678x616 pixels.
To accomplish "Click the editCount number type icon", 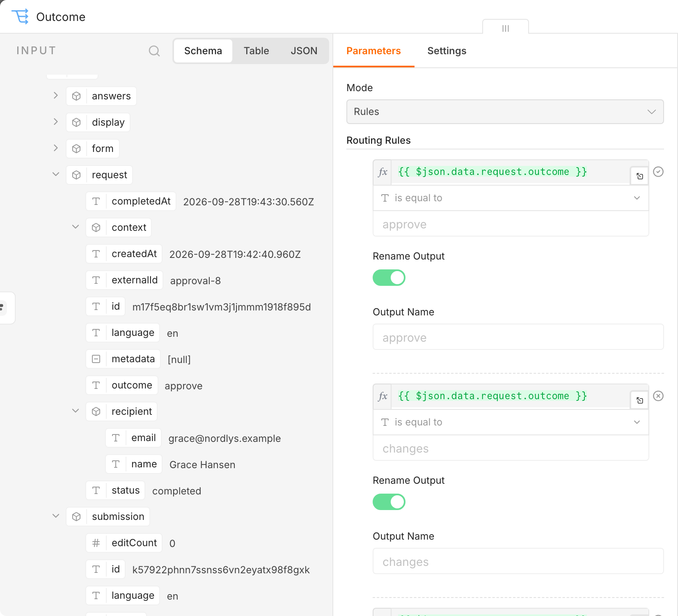I will pos(96,543).
